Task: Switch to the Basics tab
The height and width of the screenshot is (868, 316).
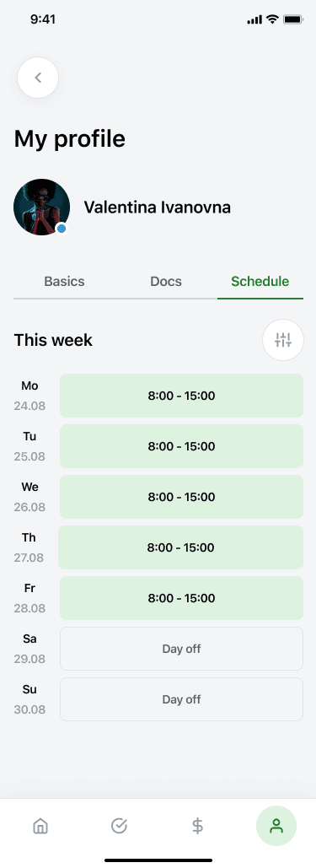Action: point(64,281)
